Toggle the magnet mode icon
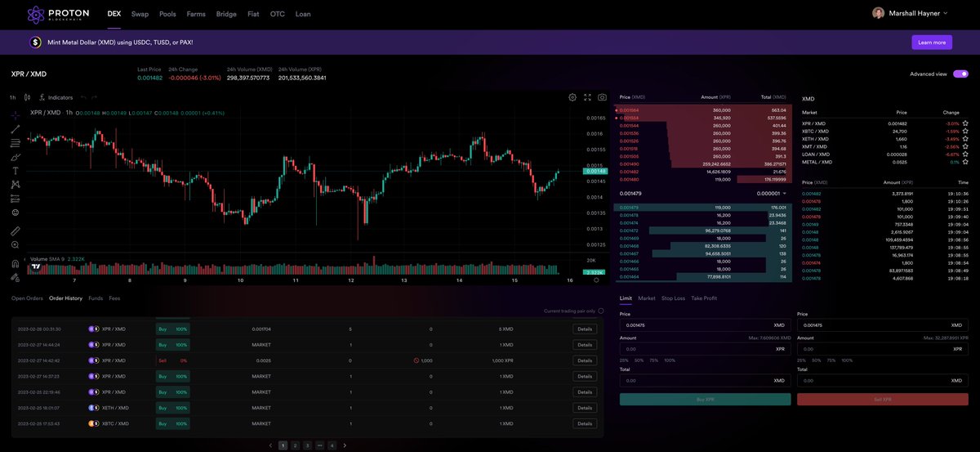Viewport: 980px width, 452px height. (x=16, y=263)
